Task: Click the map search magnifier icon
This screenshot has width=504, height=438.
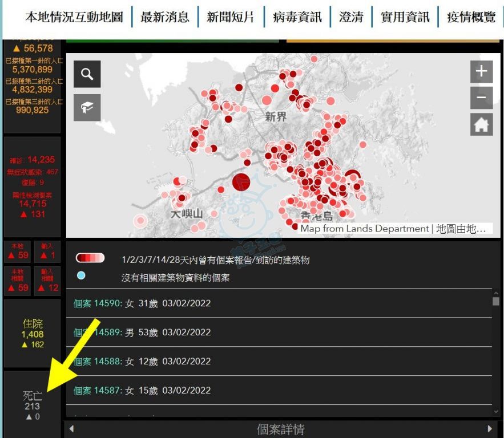Action: click(87, 74)
